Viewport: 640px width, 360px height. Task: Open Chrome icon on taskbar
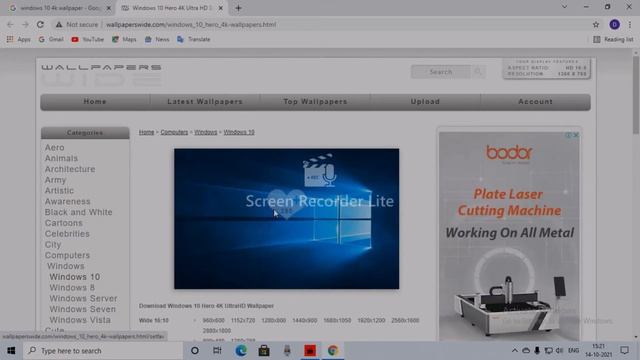coord(333,351)
